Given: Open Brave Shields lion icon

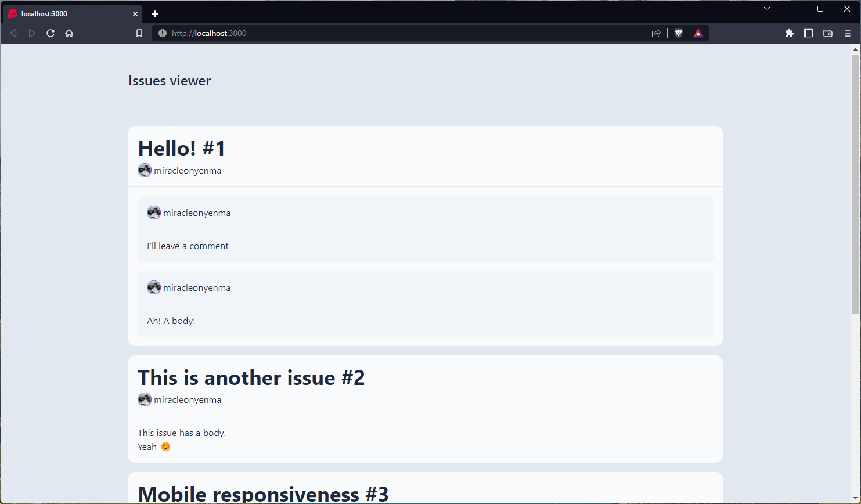Looking at the screenshot, I should 678,33.
